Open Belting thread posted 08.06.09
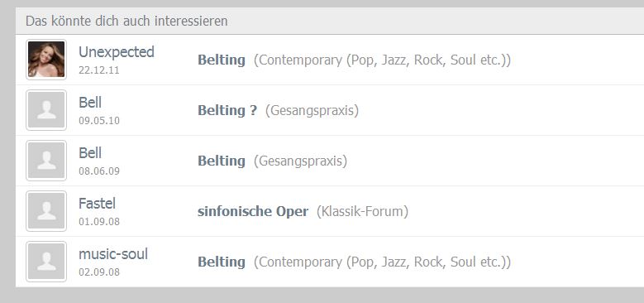The image size is (644, 303). pyautogui.click(x=222, y=161)
